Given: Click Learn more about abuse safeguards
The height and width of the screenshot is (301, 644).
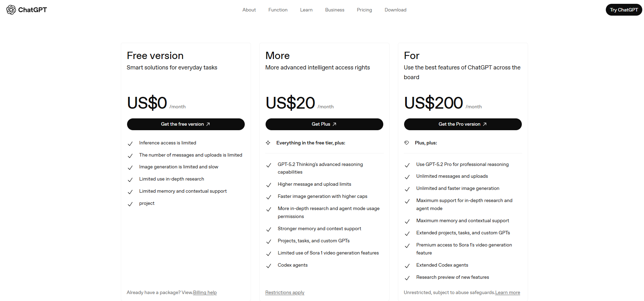Looking at the screenshot, I should 508,292.
